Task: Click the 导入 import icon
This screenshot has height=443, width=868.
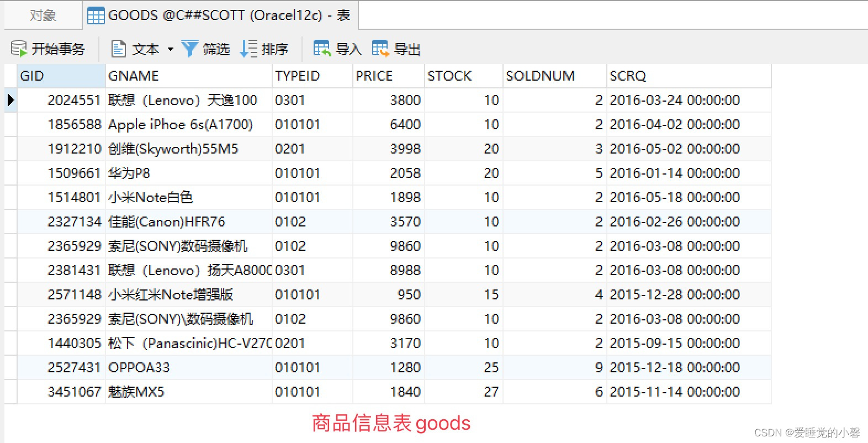Action: [322, 49]
